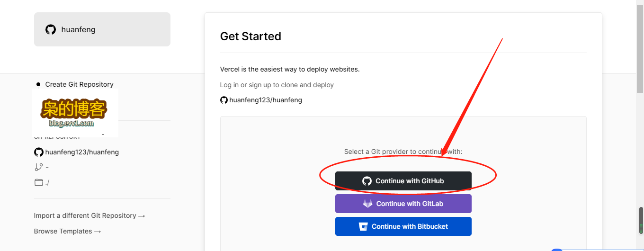Click the git branch icon in sidebar
644x251 pixels.
[39, 167]
